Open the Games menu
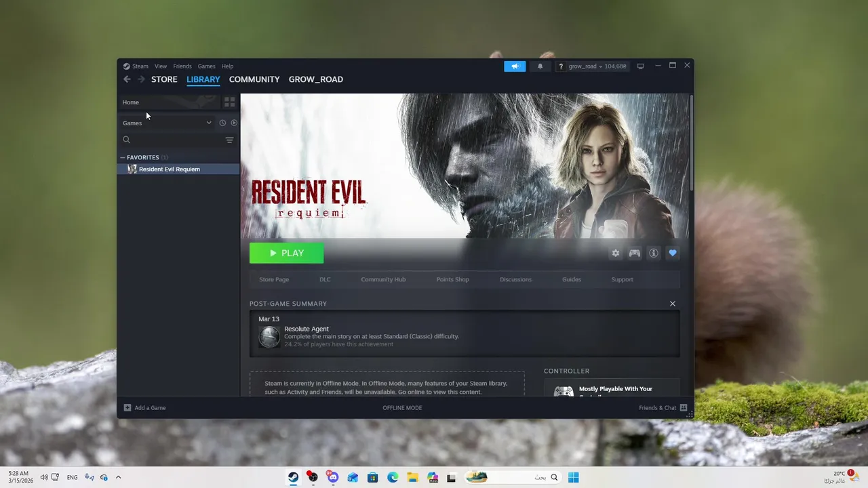The height and width of the screenshot is (488, 868). point(207,66)
